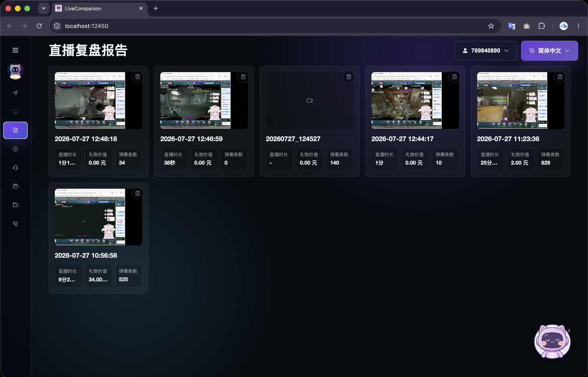Open the 2026-07-27 11:23:36 report thumbnail
This screenshot has width=588, height=377.
point(520,100)
